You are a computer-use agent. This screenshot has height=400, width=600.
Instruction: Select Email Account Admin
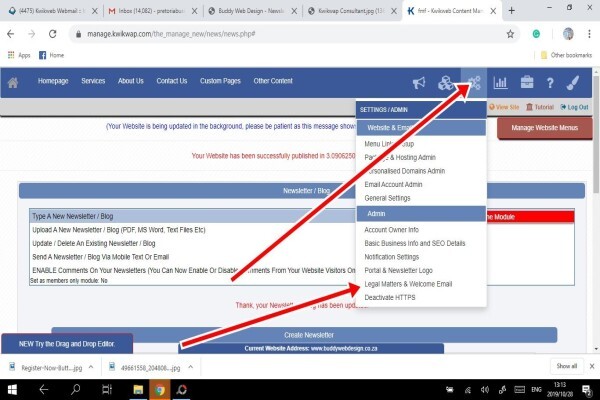(393, 184)
